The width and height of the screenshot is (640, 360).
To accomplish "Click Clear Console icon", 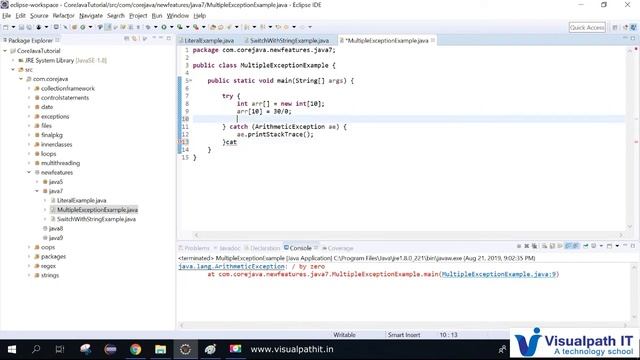I will click(x=544, y=246).
